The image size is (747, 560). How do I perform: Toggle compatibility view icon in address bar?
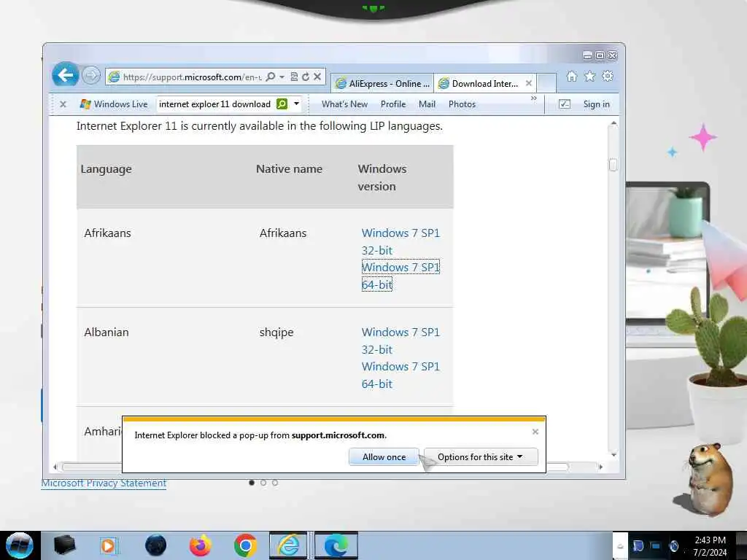(294, 77)
